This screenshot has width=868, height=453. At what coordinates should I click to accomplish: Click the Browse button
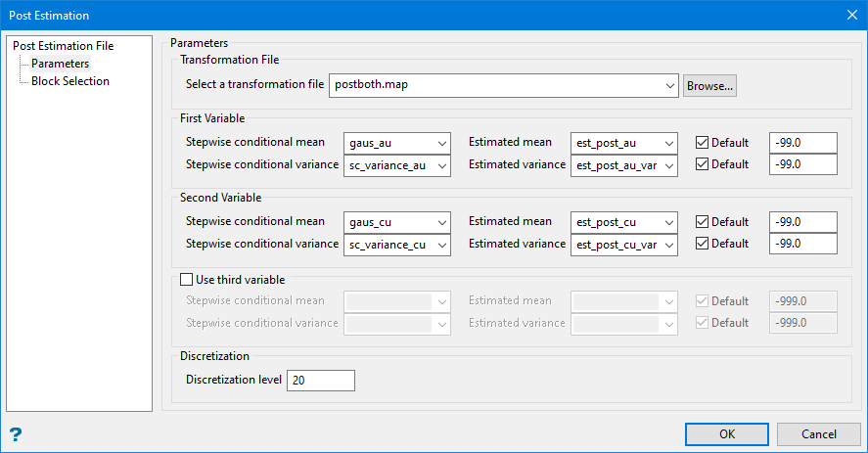[709, 86]
